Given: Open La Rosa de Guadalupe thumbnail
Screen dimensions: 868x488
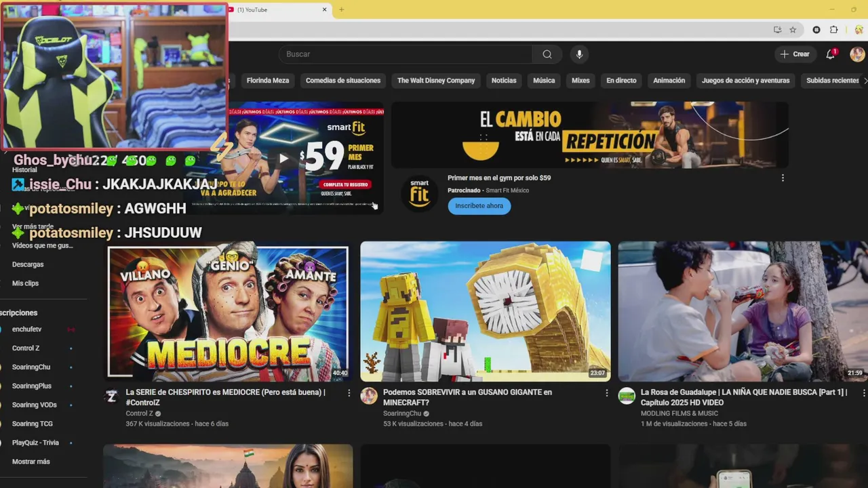Looking at the screenshot, I should (x=743, y=312).
